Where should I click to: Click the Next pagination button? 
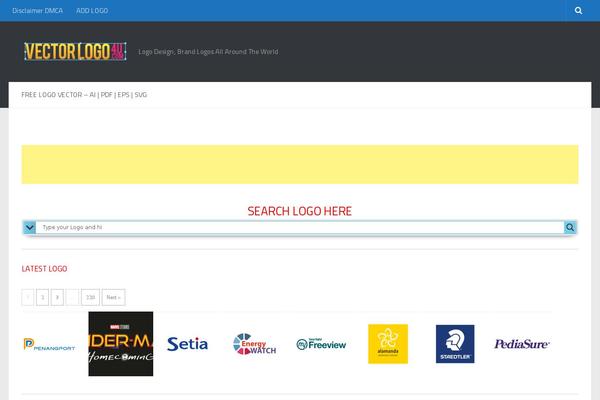click(113, 297)
